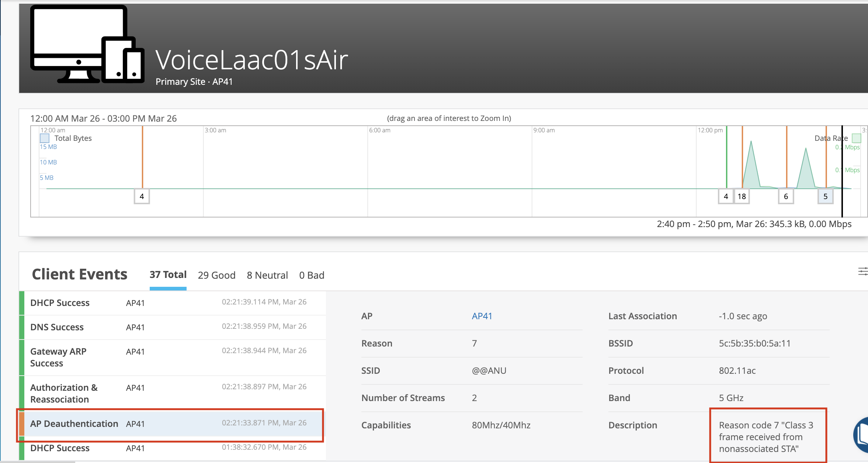The height and width of the screenshot is (463, 868).
Task: Toggle the Total Bytes legend checkbox
Action: pyautogui.click(x=45, y=138)
